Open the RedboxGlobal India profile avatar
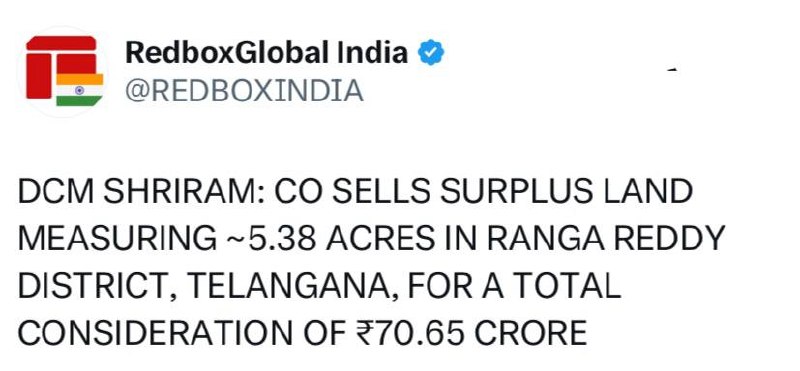Screen dimensions: 800x371 tap(64, 71)
